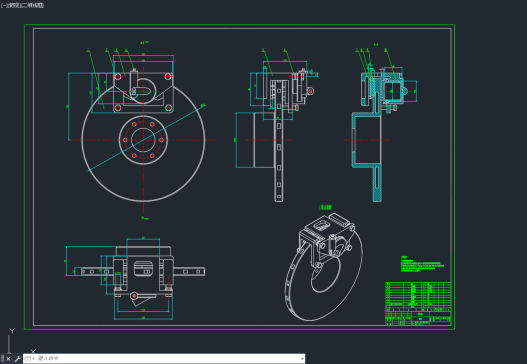Select the title block table in drawing

click(418, 304)
